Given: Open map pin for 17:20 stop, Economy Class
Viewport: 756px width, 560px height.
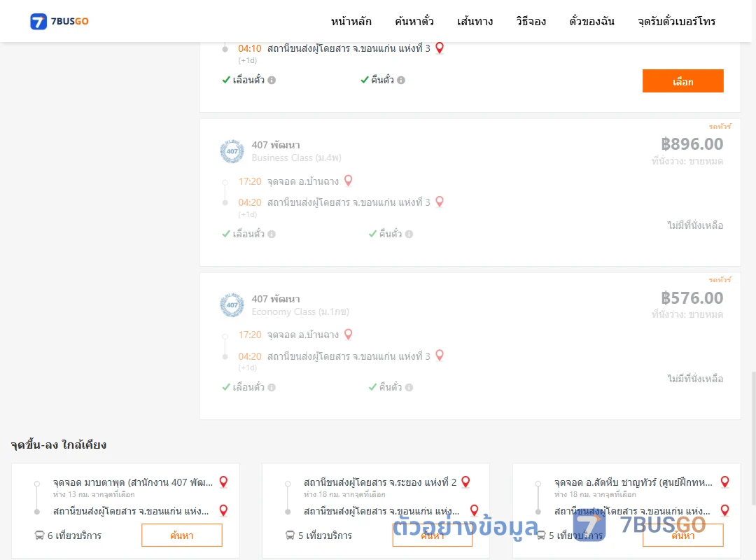Looking at the screenshot, I should point(348,335).
